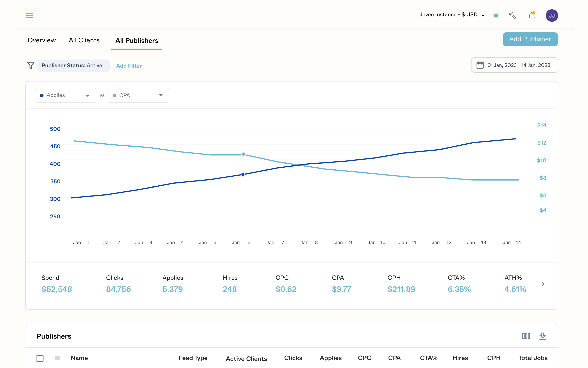Download the Publishers table data
This screenshot has height=368, width=588.
click(x=542, y=336)
